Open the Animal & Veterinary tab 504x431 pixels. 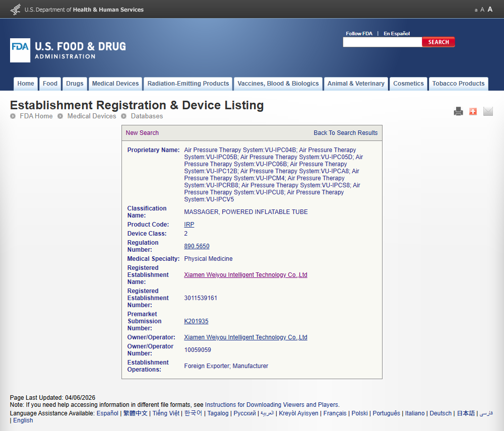(x=356, y=84)
